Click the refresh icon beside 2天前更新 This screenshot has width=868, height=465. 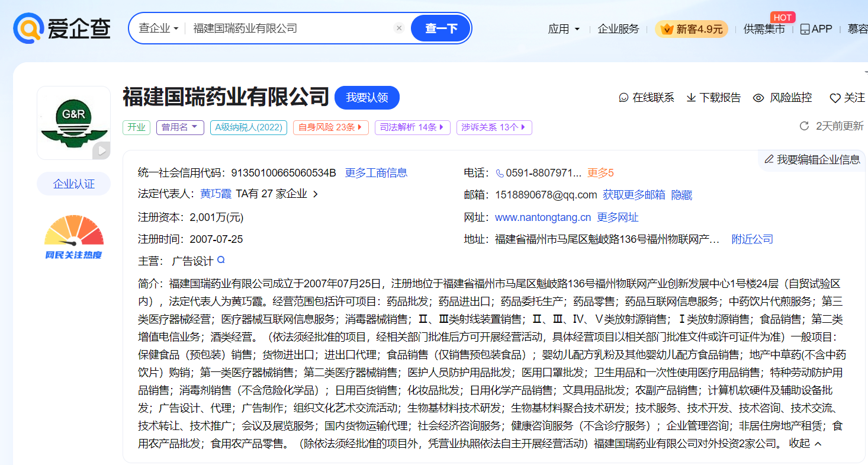tap(804, 126)
